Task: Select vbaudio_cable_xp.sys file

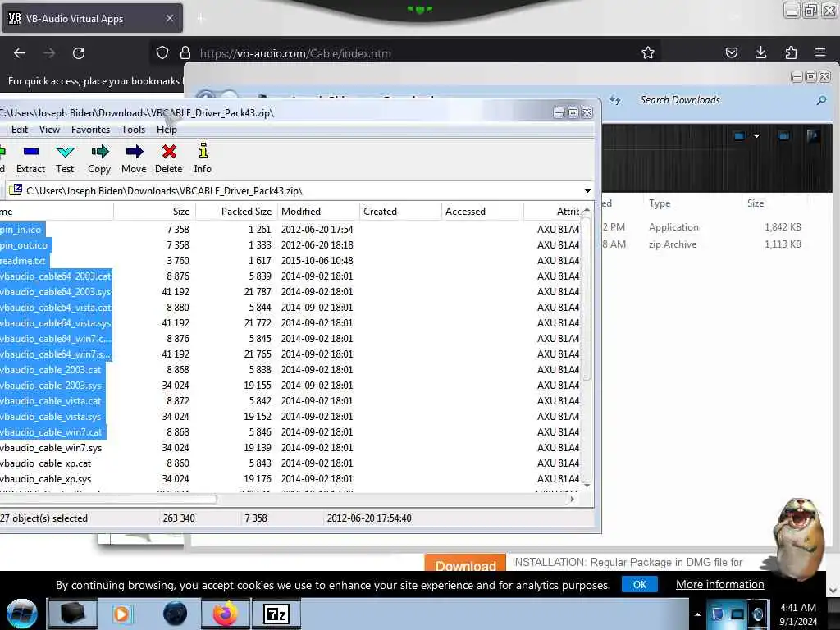Action: click(x=46, y=479)
